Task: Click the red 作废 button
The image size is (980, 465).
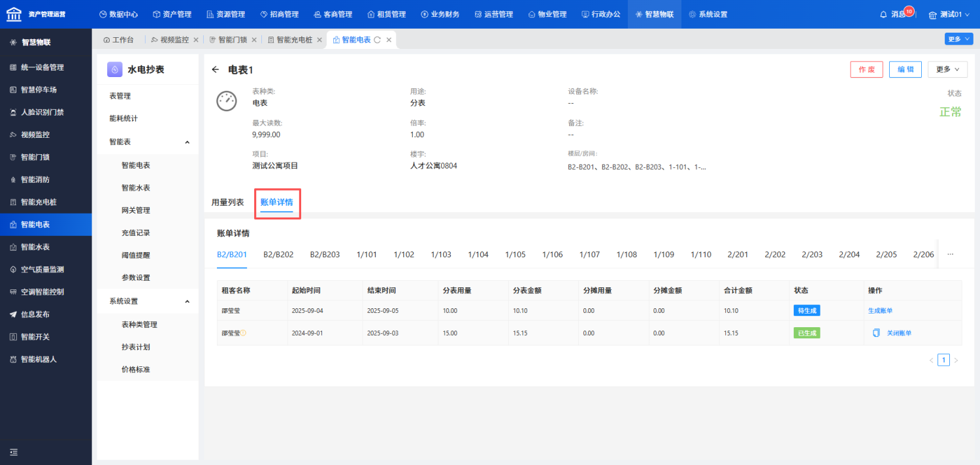Action: 866,69
